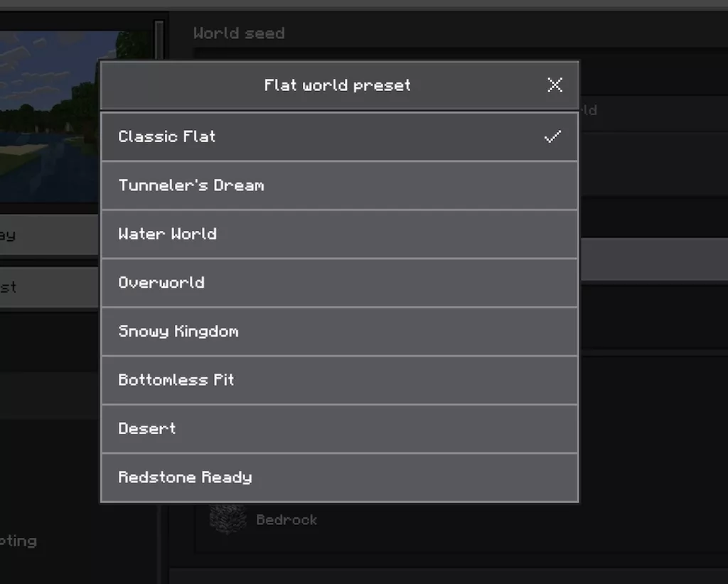Pick the Water World preset
This screenshot has width=728, height=584.
point(339,234)
